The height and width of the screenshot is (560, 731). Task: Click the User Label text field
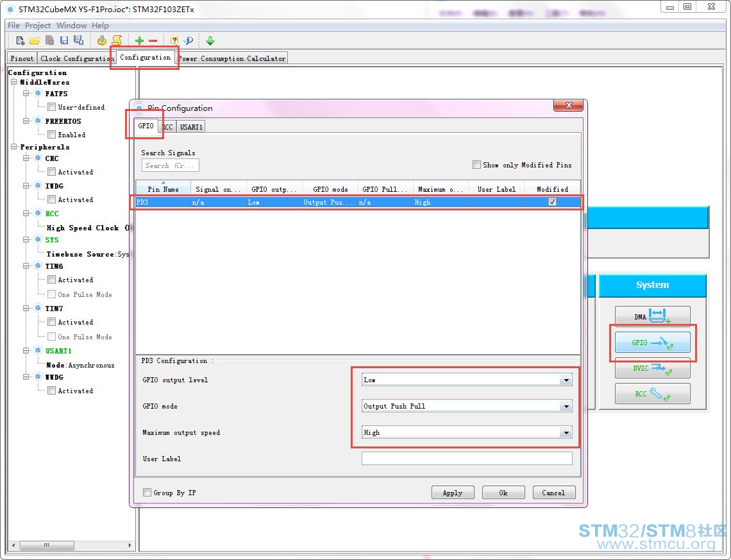pos(467,459)
